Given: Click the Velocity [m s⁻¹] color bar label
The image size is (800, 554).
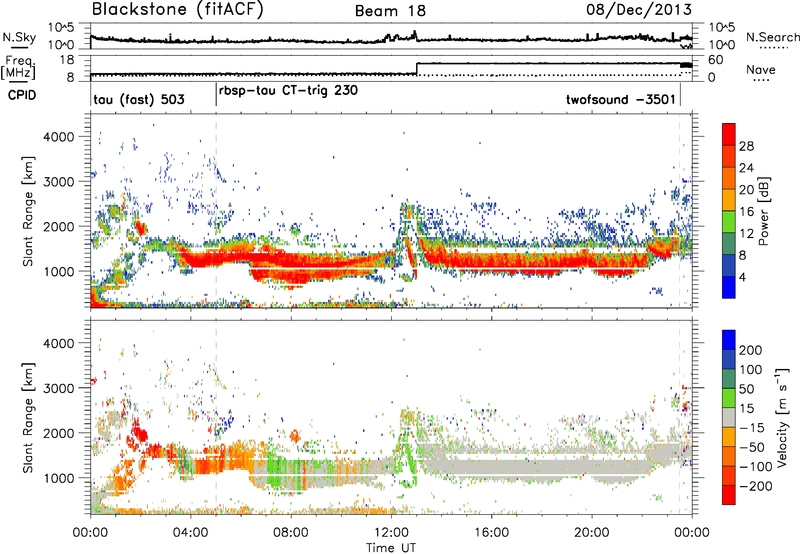Looking at the screenshot, I should coord(782,417).
